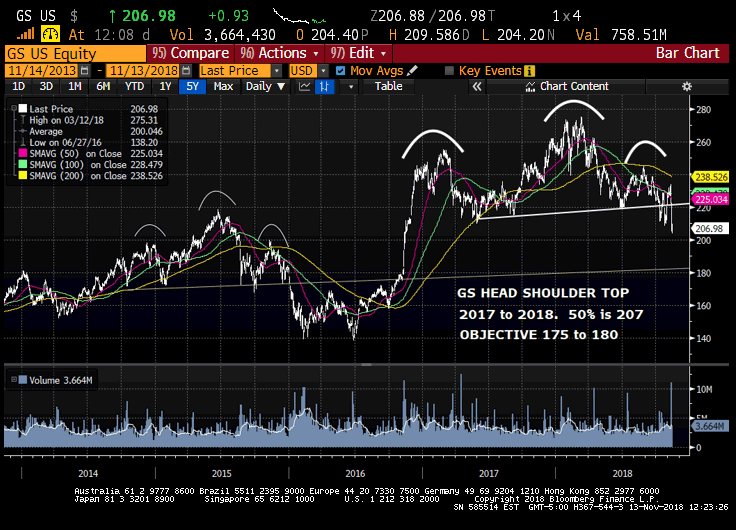The height and width of the screenshot is (530, 736).
Task: Click the Table button
Action: pos(388,86)
